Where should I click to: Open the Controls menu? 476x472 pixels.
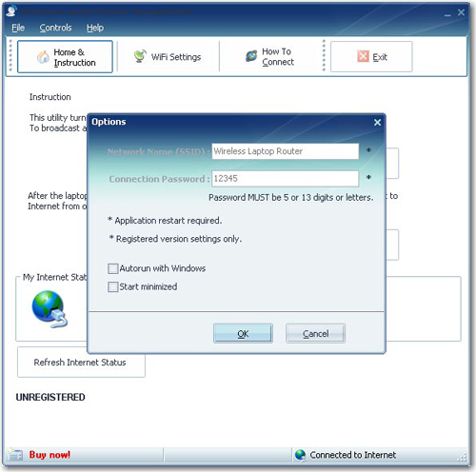coord(55,28)
